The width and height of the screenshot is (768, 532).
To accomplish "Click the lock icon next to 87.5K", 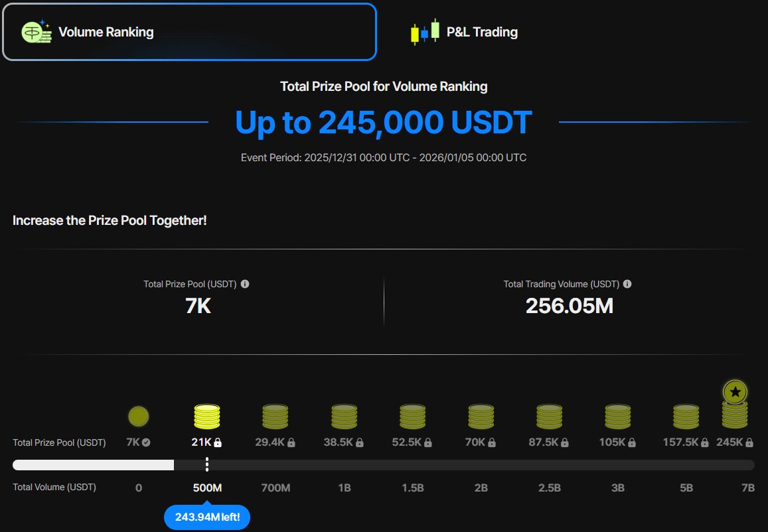I will pos(565,442).
